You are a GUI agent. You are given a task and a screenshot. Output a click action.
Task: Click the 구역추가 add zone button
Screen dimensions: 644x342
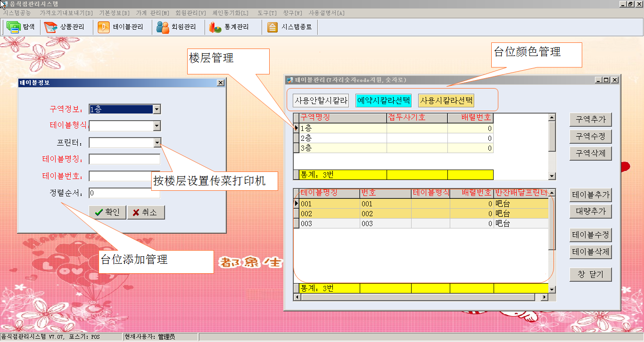tap(590, 120)
